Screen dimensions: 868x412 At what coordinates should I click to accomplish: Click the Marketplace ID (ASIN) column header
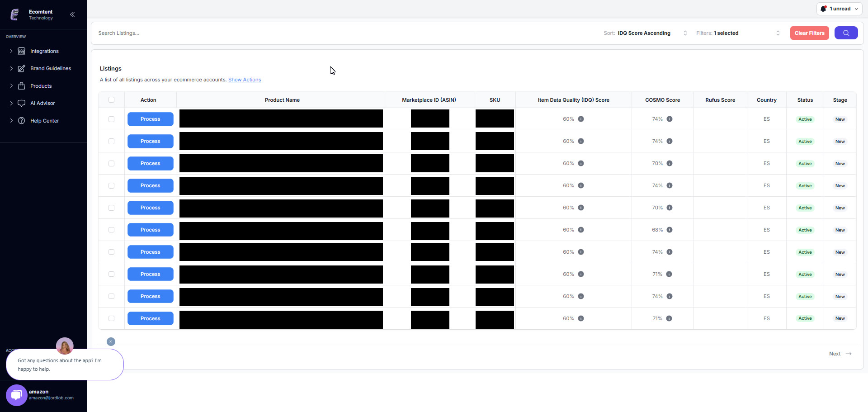(429, 100)
